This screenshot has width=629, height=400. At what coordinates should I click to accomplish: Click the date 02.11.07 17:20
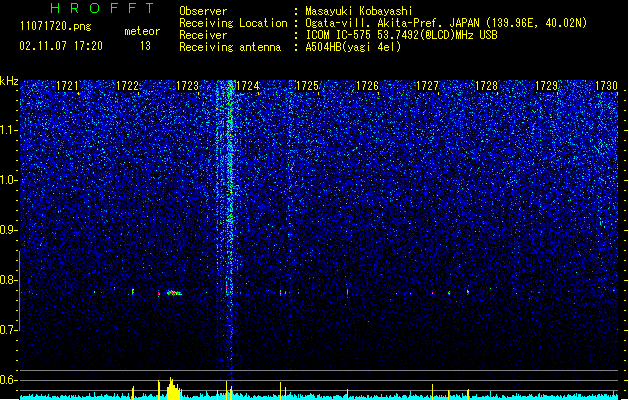[61, 46]
